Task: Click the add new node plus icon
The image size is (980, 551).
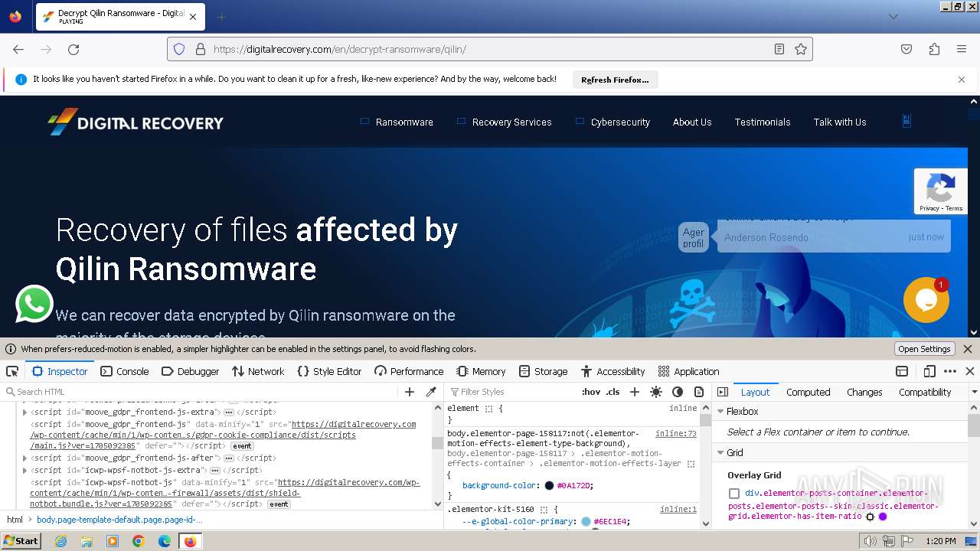Action: pyautogui.click(x=410, y=392)
